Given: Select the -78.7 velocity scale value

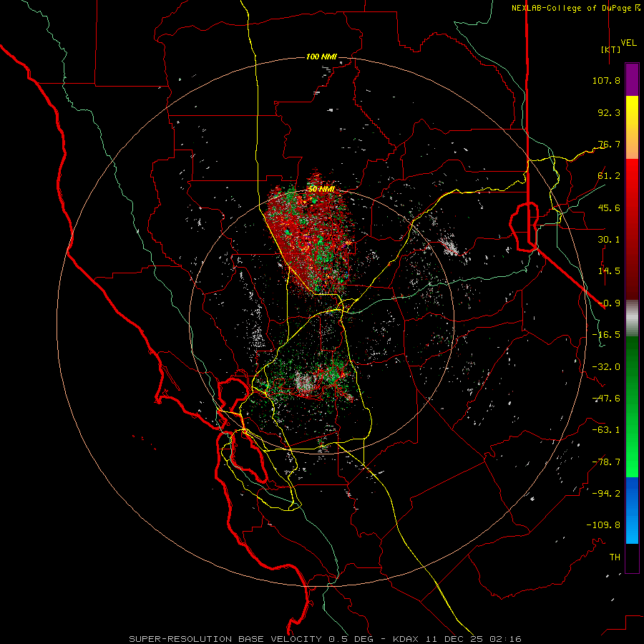Looking at the screenshot, I should pyautogui.click(x=606, y=462).
